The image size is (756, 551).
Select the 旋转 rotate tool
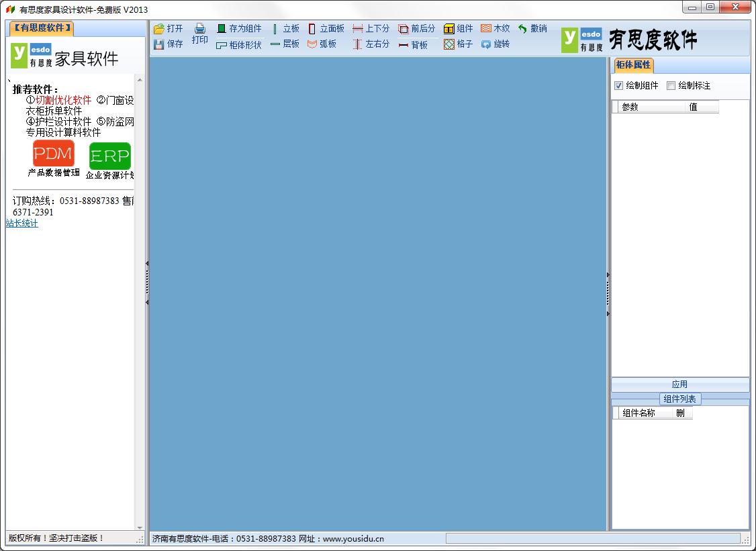495,44
